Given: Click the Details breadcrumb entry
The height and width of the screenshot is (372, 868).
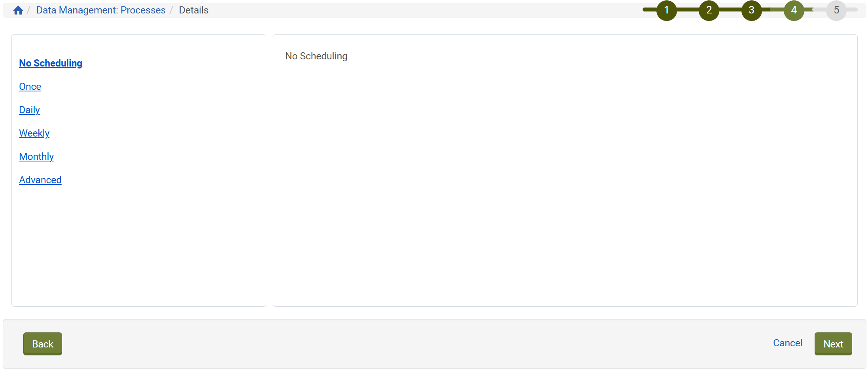Looking at the screenshot, I should coord(193,10).
